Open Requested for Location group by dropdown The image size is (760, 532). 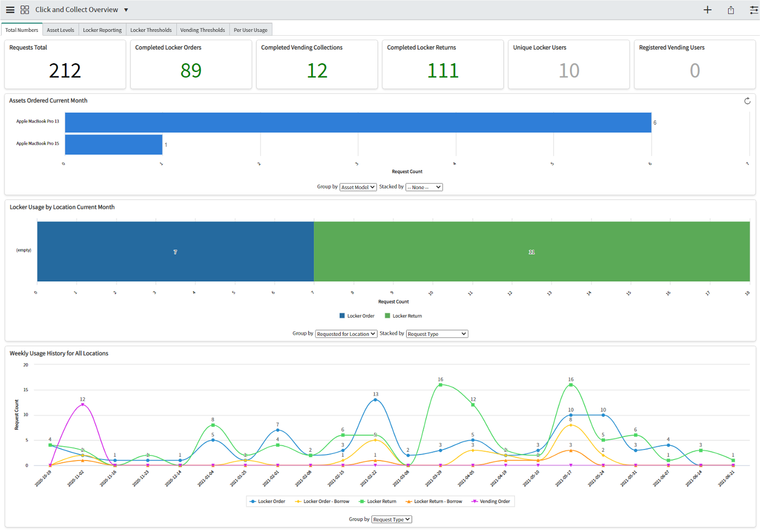(346, 334)
